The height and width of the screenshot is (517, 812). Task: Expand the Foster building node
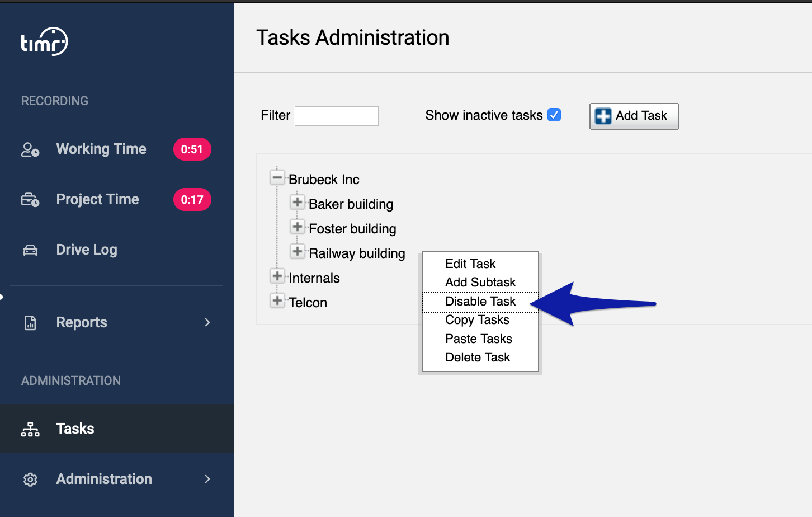click(298, 227)
